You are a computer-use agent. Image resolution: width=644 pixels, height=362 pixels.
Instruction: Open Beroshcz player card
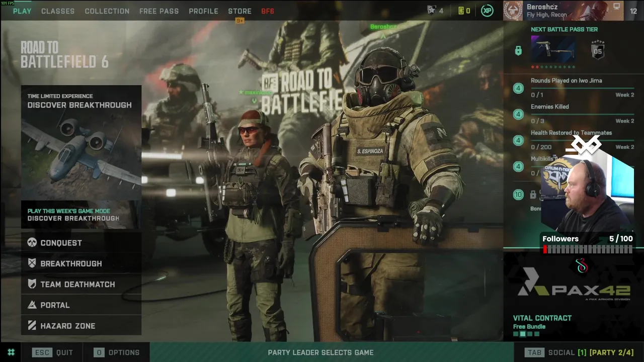tap(563, 11)
